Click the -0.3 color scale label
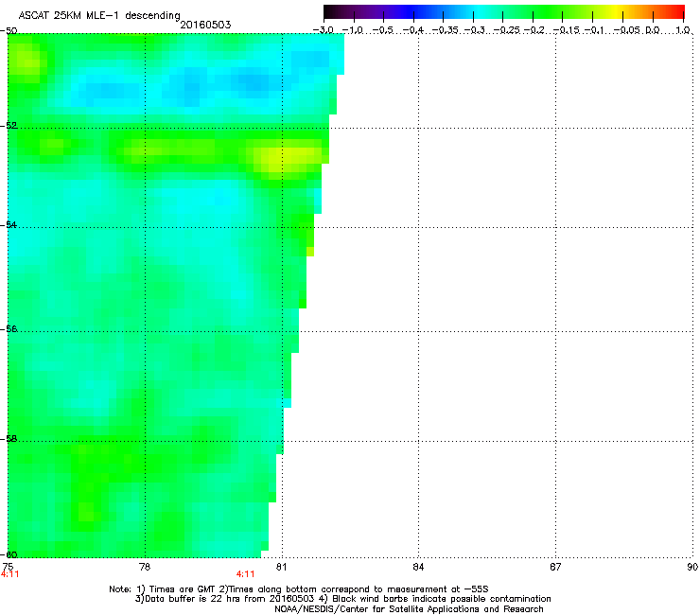Viewport: 700px width, 615px height. (x=474, y=30)
